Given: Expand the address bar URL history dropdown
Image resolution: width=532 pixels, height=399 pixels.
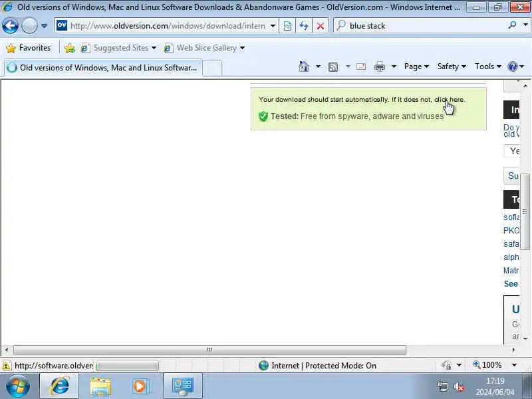Looking at the screenshot, I should coord(273,26).
